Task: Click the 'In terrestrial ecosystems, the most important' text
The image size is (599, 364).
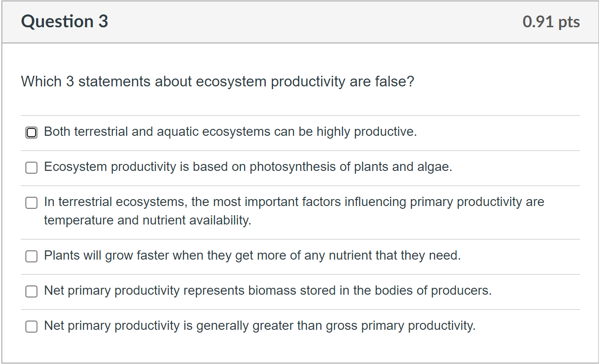Action: click(294, 202)
